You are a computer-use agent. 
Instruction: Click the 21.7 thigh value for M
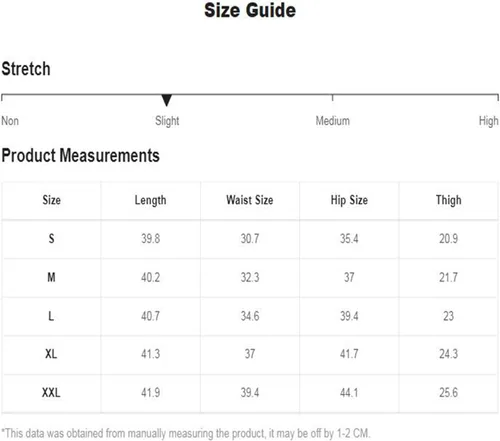tap(448, 277)
